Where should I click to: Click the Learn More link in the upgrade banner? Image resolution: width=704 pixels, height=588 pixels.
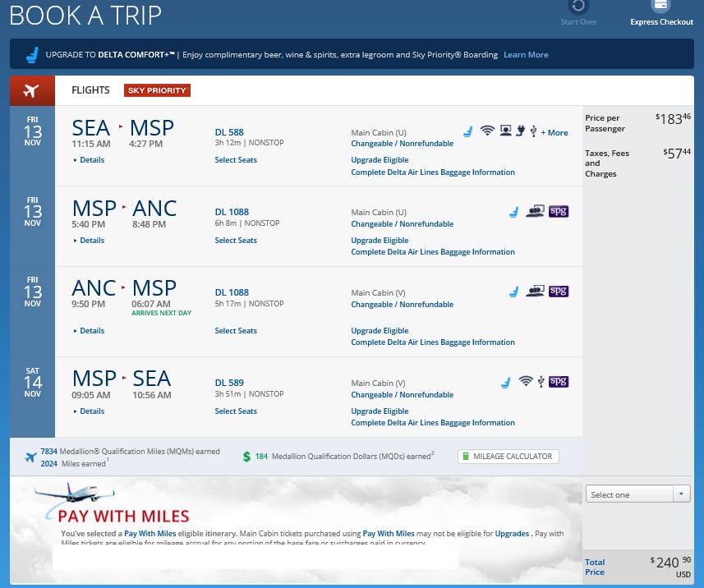pyautogui.click(x=526, y=55)
